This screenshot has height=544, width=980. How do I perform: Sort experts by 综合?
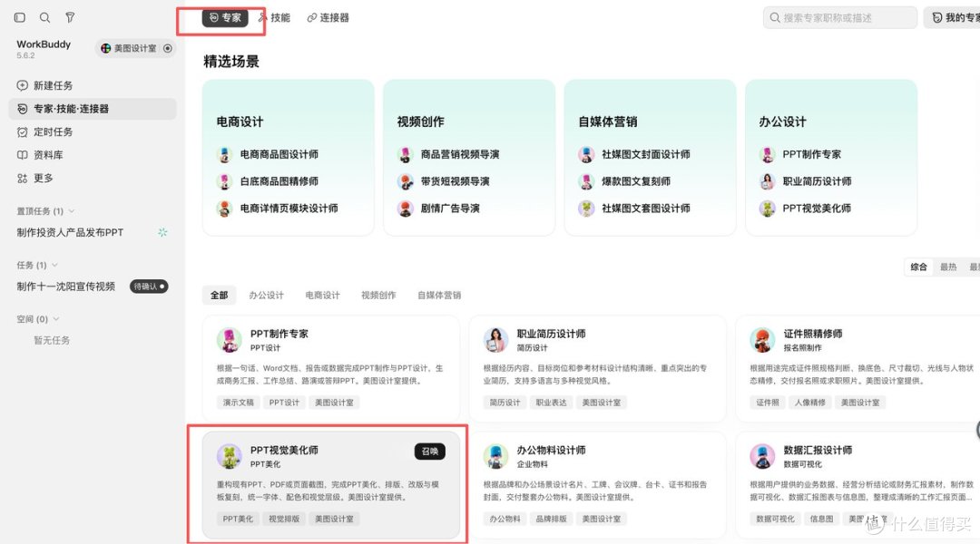coord(918,267)
